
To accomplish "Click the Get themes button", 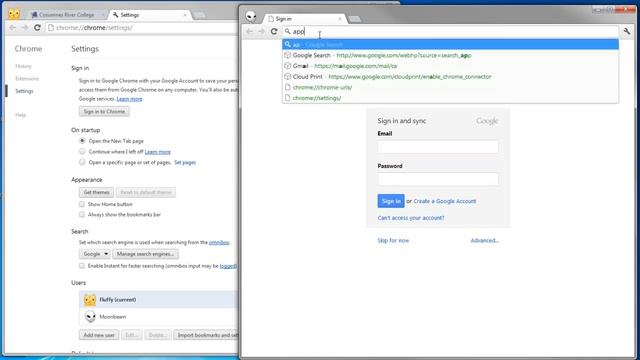I will click(96, 192).
